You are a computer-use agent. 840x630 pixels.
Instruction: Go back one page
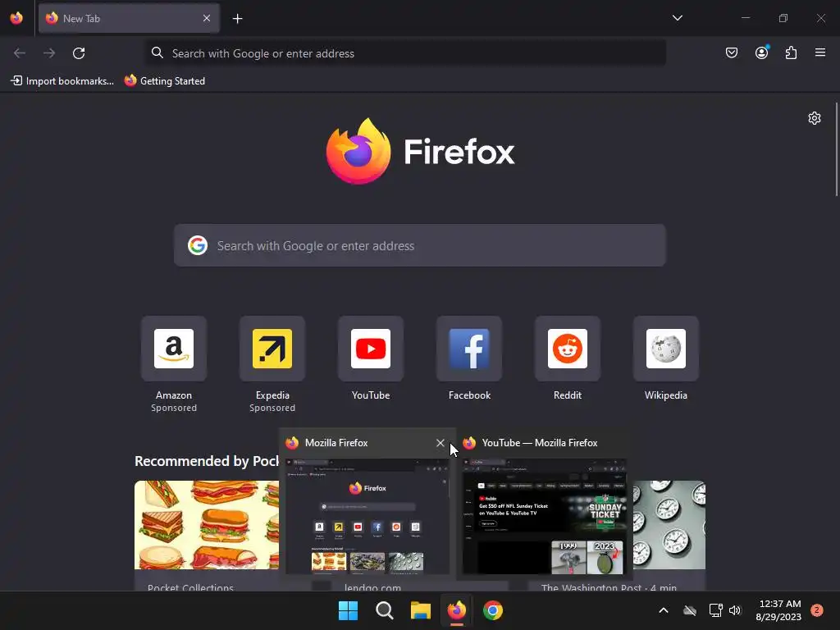20,53
